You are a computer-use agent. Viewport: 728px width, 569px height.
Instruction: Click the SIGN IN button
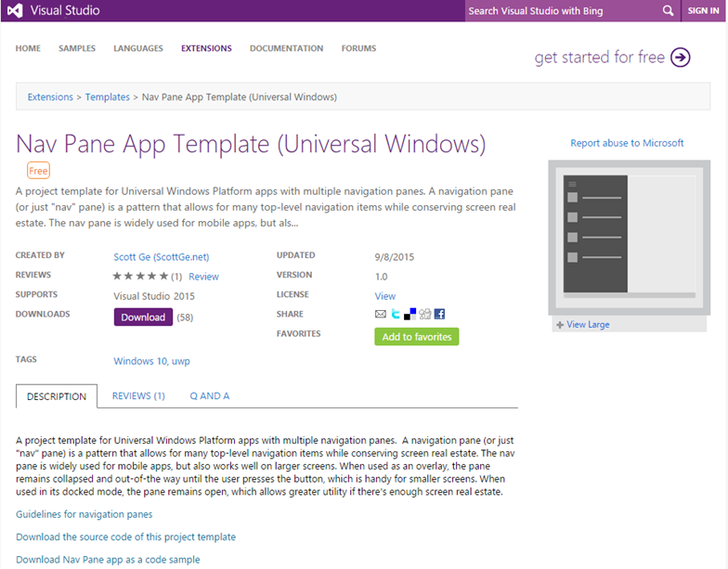(x=703, y=11)
